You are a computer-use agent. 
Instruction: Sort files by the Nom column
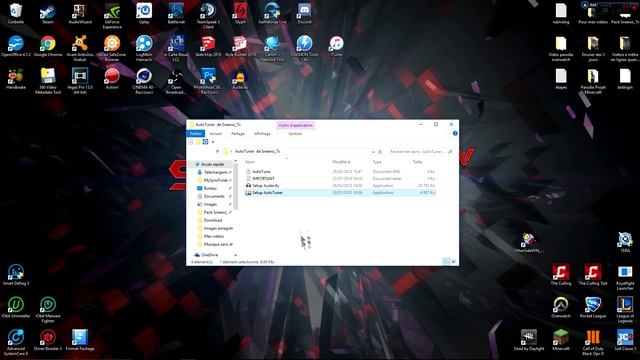(250, 162)
